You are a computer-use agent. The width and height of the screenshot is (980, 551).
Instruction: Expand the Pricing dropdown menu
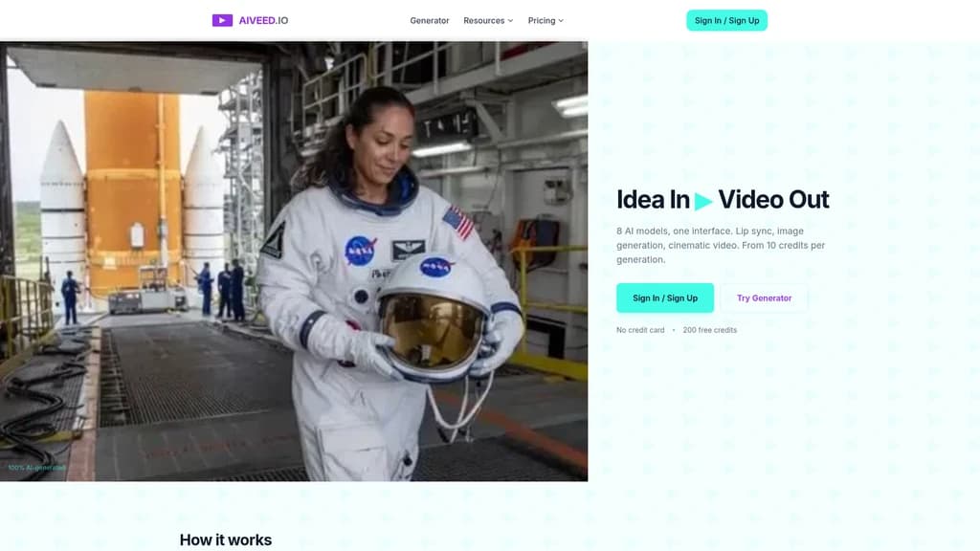click(x=546, y=21)
